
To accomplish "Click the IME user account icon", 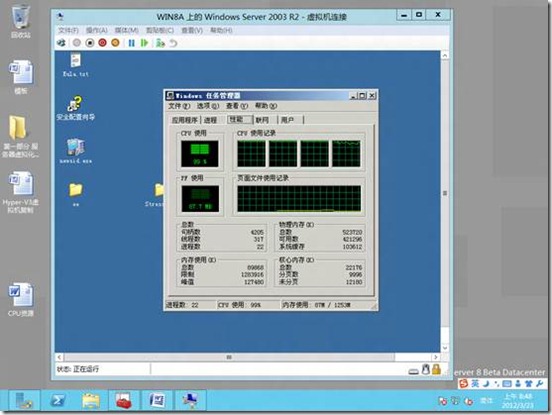I will coord(518,383).
